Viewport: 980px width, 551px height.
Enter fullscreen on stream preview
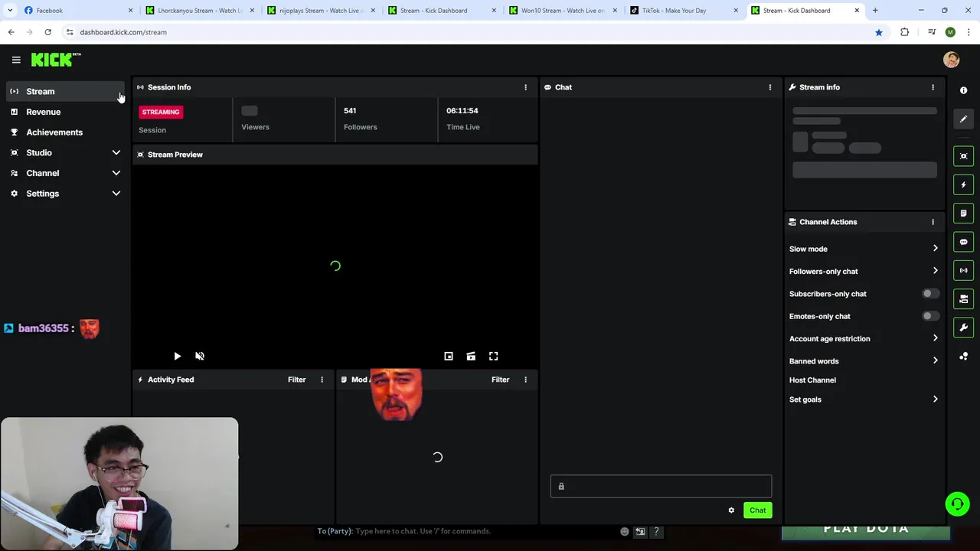tap(494, 356)
